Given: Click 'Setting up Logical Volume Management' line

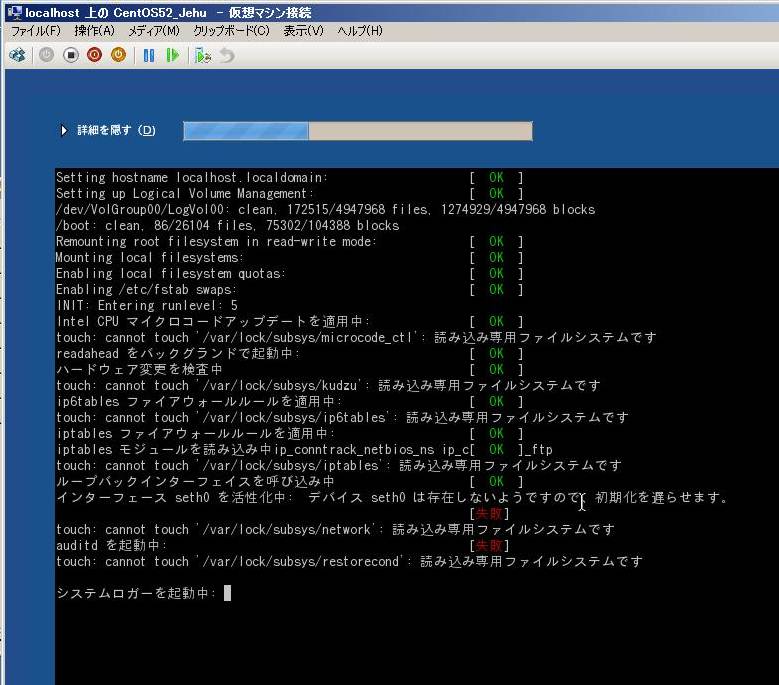Looking at the screenshot, I should (185, 193).
